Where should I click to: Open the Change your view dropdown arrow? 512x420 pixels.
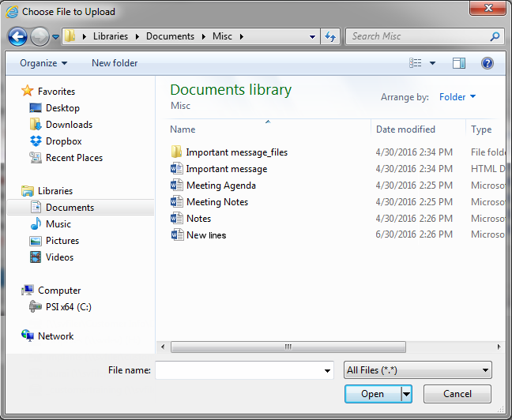(x=433, y=63)
